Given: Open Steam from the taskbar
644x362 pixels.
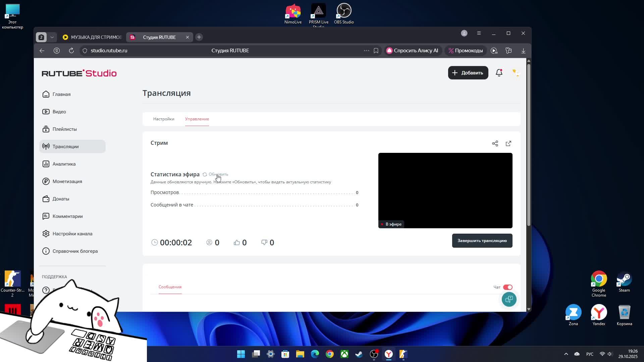Looking at the screenshot, I should point(359,354).
